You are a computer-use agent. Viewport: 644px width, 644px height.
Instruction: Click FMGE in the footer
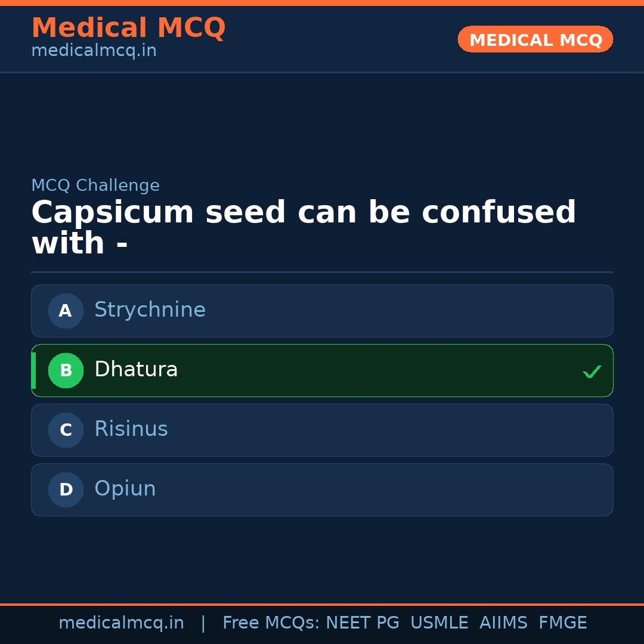pyautogui.click(x=562, y=623)
